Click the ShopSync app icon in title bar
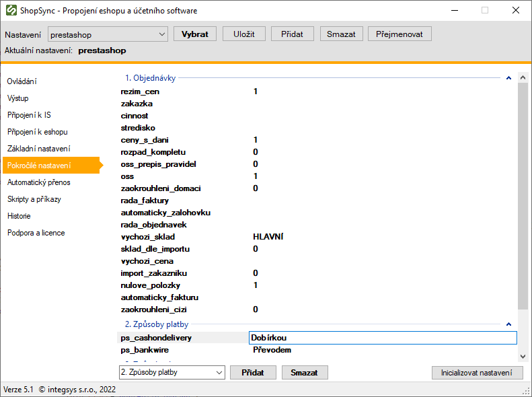Image resolution: width=532 pixels, height=397 pixels. pyautogui.click(x=11, y=11)
